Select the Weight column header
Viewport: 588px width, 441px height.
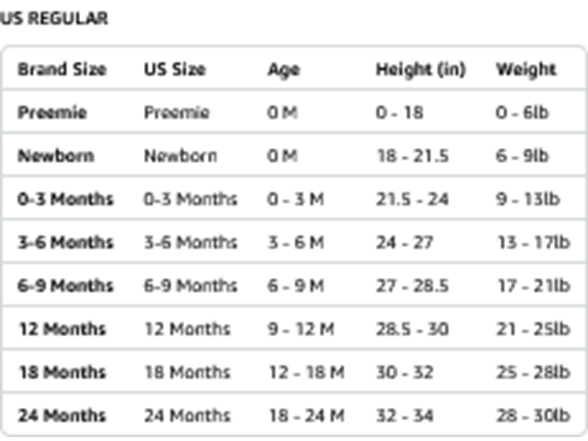tap(526, 70)
